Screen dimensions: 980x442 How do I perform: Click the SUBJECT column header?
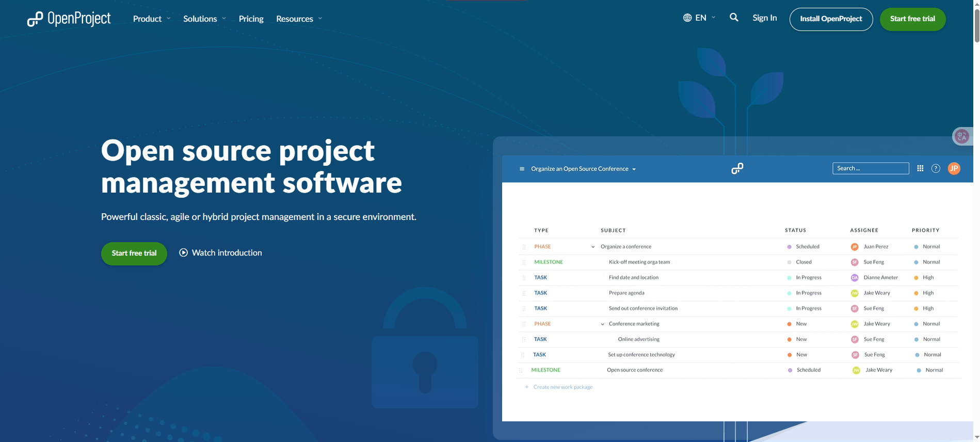click(613, 230)
